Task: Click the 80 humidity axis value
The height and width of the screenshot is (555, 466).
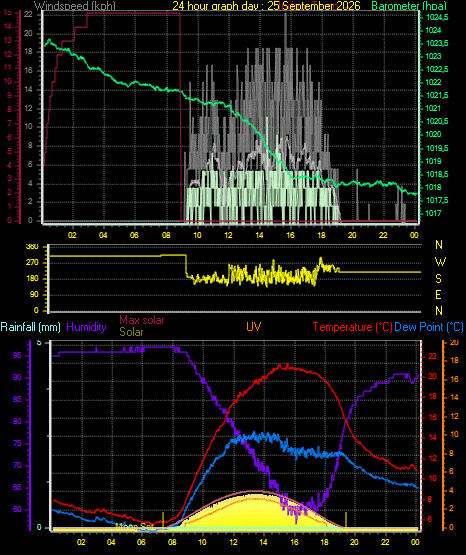Action: point(17,422)
